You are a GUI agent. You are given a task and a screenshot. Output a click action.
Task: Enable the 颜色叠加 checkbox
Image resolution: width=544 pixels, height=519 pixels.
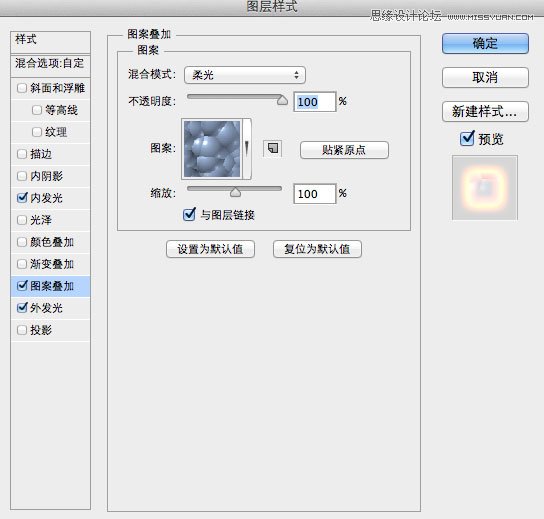coord(22,242)
